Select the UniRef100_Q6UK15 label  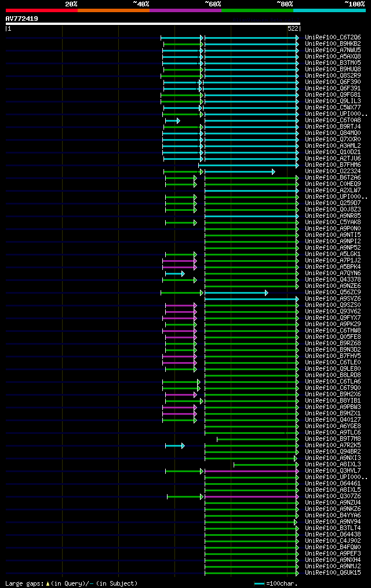333,573
